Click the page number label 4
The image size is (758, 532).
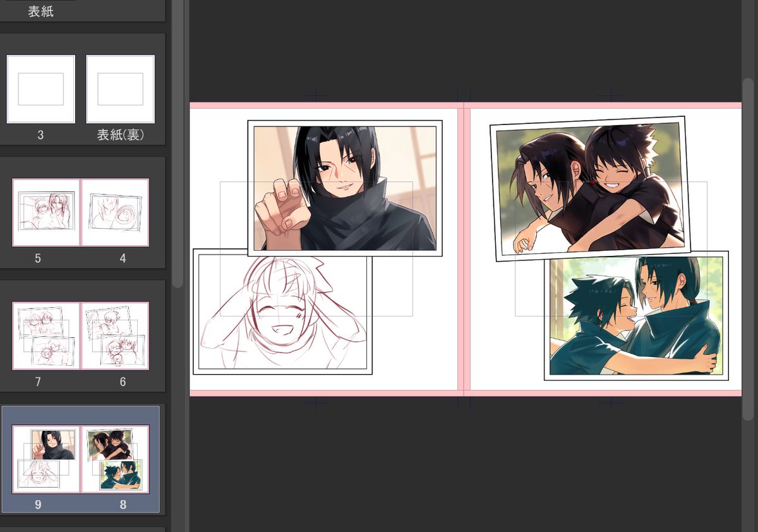tap(123, 258)
